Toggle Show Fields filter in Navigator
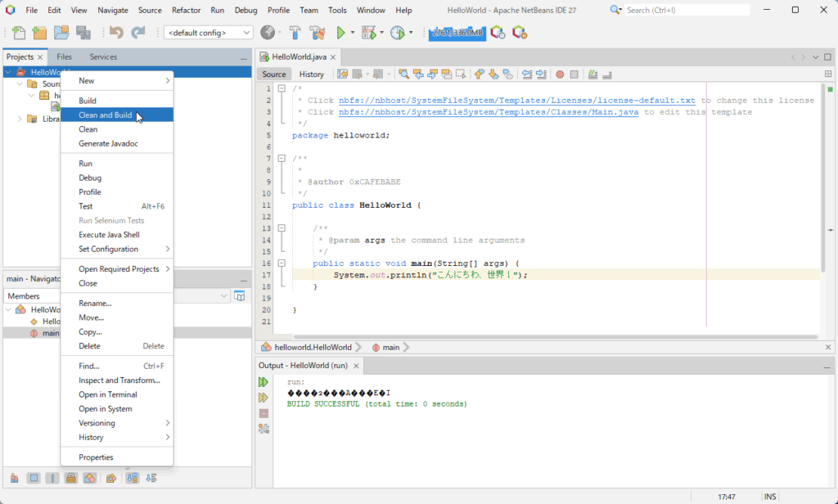The image size is (838, 504). tap(34, 478)
